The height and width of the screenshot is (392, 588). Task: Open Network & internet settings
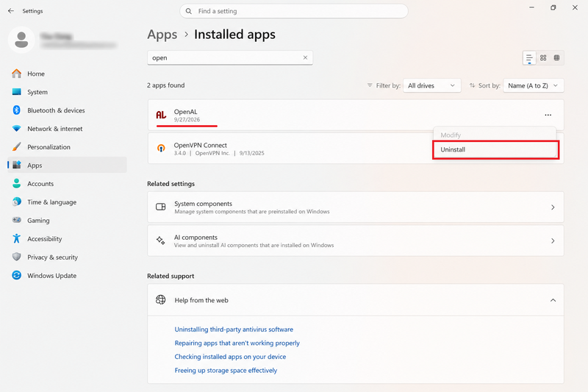(x=67, y=129)
